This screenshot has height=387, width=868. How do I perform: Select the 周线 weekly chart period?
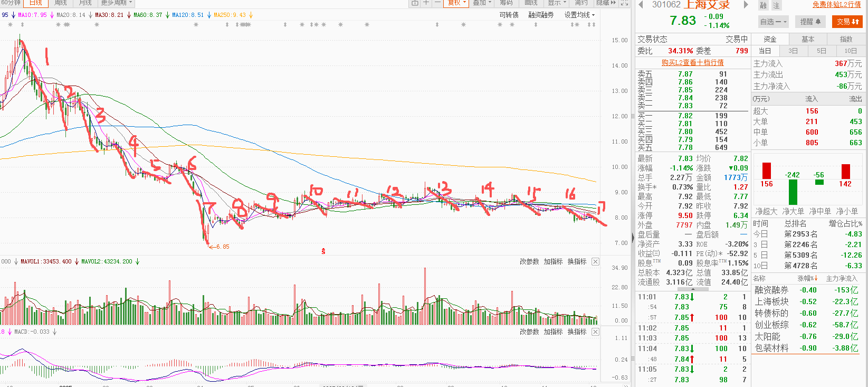tap(61, 3)
